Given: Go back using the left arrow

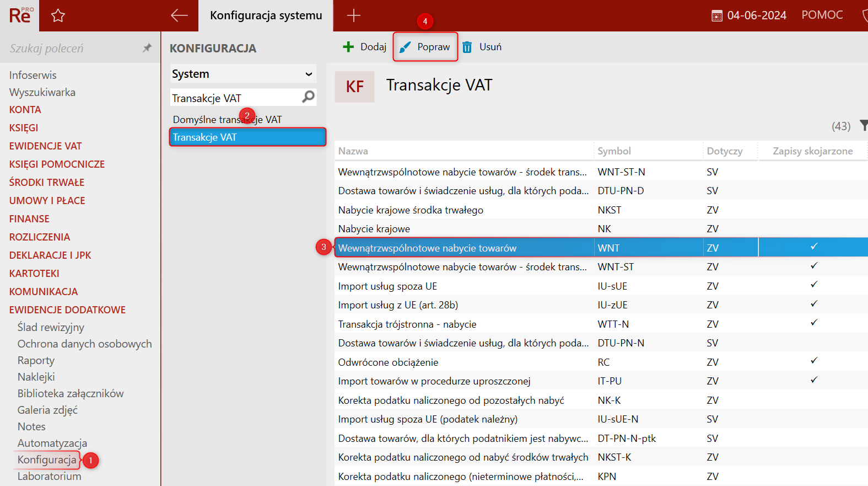Looking at the screenshot, I should [179, 15].
